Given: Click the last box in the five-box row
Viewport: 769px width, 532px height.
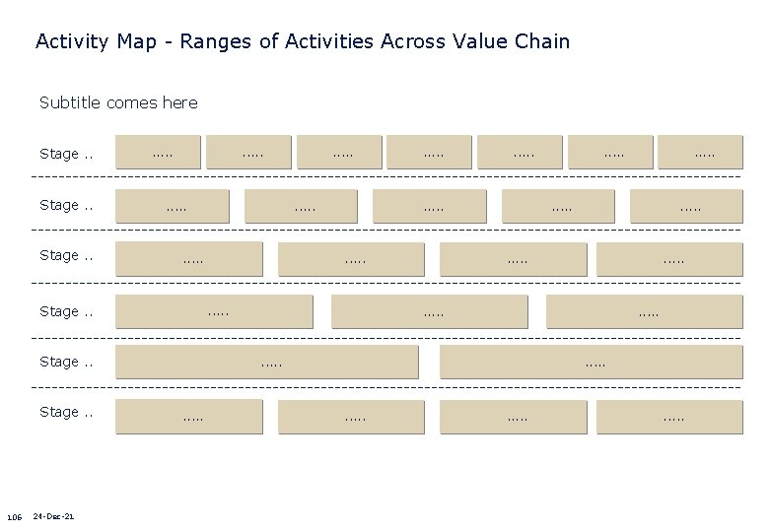Looking at the screenshot, I should (x=686, y=207).
